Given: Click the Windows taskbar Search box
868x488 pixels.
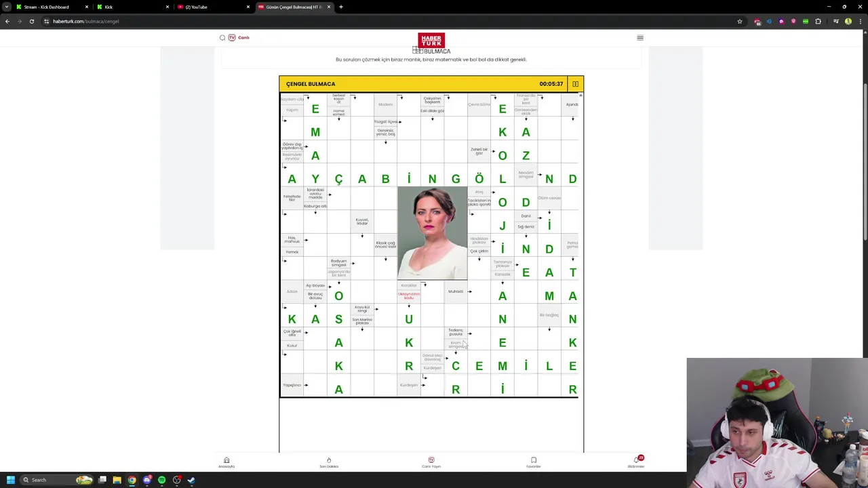Looking at the screenshot, I should 57,480.
